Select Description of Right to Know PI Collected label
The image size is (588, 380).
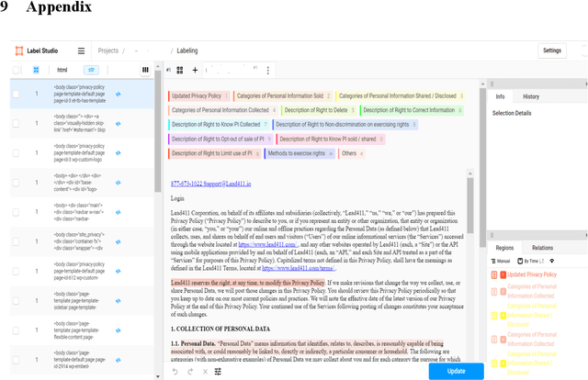click(x=219, y=125)
